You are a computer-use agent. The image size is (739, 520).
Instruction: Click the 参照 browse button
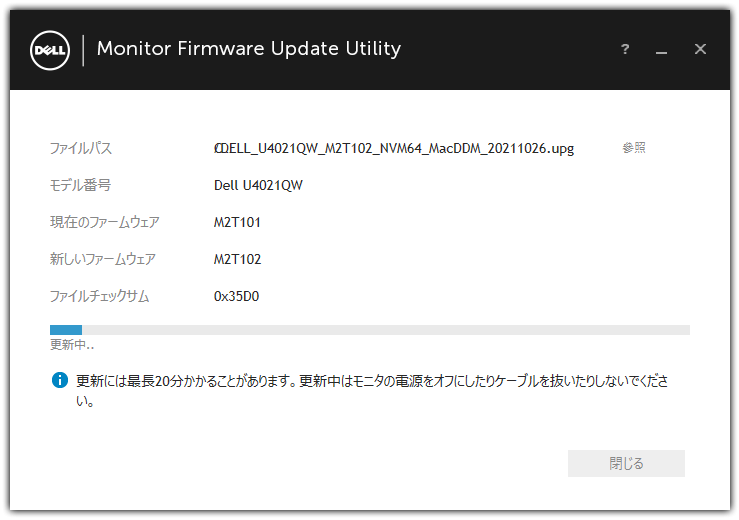[634, 148]
